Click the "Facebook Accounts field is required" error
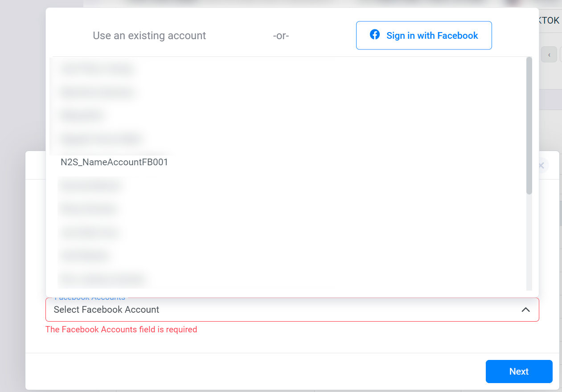The image size is (562, 392). (121, 330)
